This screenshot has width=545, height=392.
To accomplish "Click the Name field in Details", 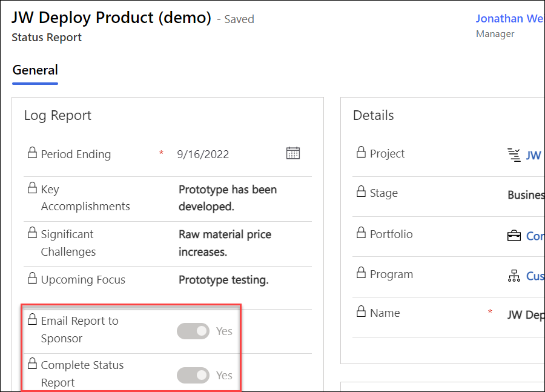I will 524,315.
